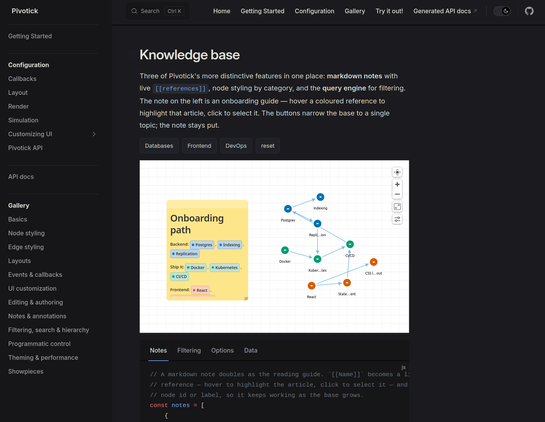Filter graph with Databases button

click(x=159, y=146)
